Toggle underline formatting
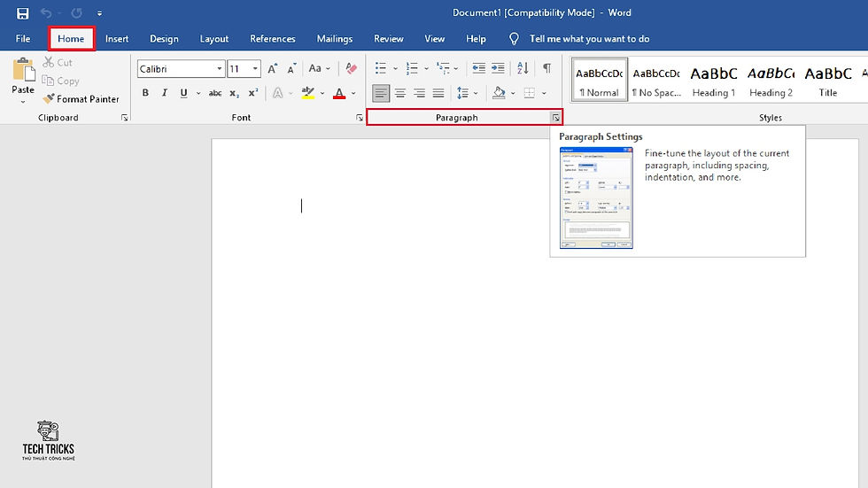This screenshot has height=488, width=868. pyautogui.click(x=184, y=93)
